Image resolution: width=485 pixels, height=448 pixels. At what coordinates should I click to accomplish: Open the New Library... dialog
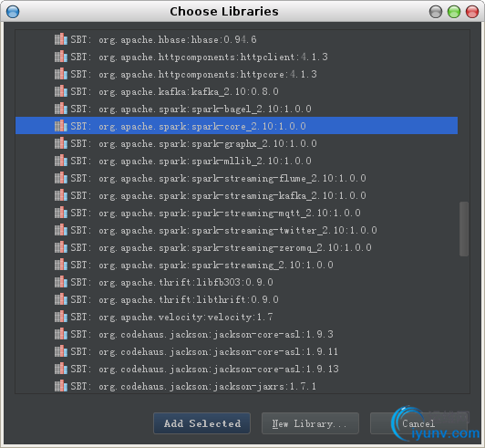pyautogui.click(x=310, y=423)
